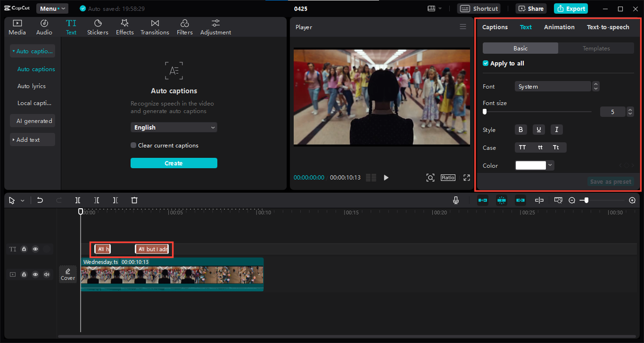Switch to the Animation tab
This screenshot has height=343, width=644.
pyautogui.click(x=559, y=27)
